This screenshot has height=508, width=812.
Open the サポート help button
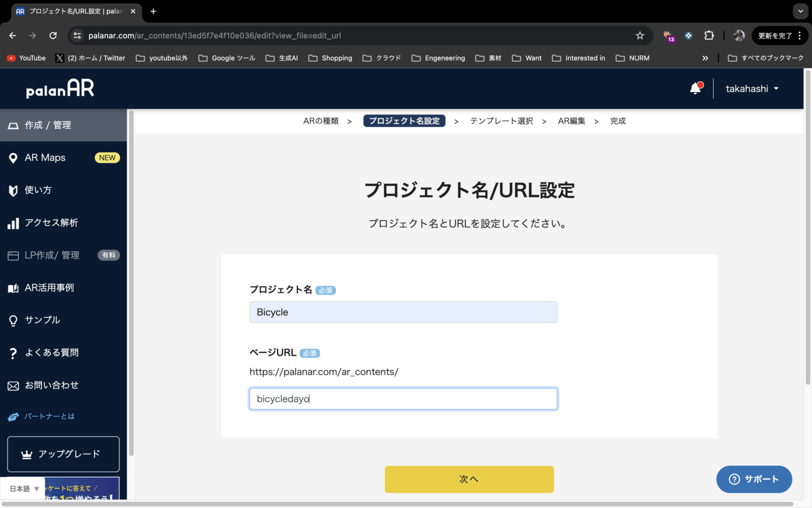pos(754,479)
